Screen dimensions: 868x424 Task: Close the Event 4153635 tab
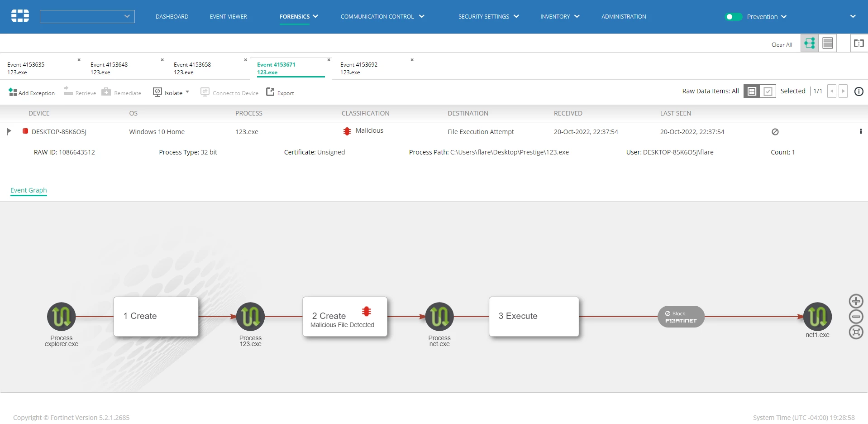79,60
